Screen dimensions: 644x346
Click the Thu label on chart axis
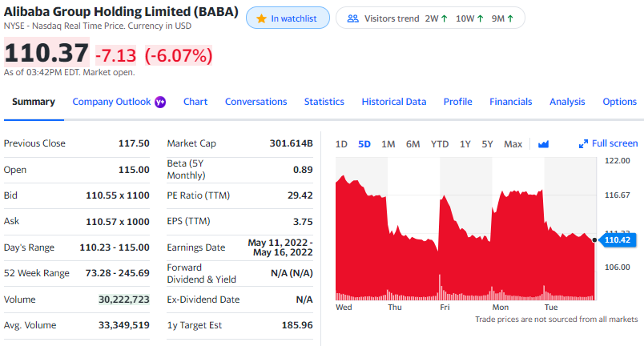(x=395, y=307)
